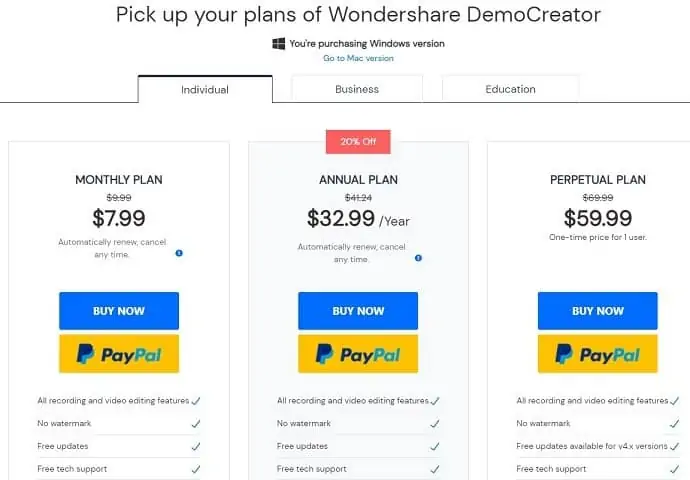This screenshot has width=690, height=480.
Task: Click the $59.99 Perpetual Plan price
Action: click(x=597, y=218)
